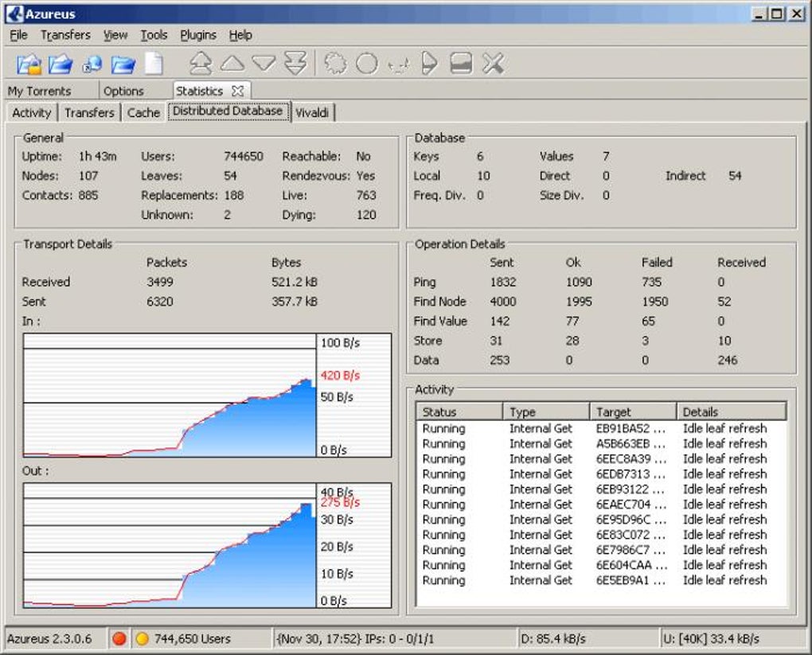The width and height of the screenshot is (812, 655).
Task: Switch to the My Torrents tab
Action: [39, 91]
